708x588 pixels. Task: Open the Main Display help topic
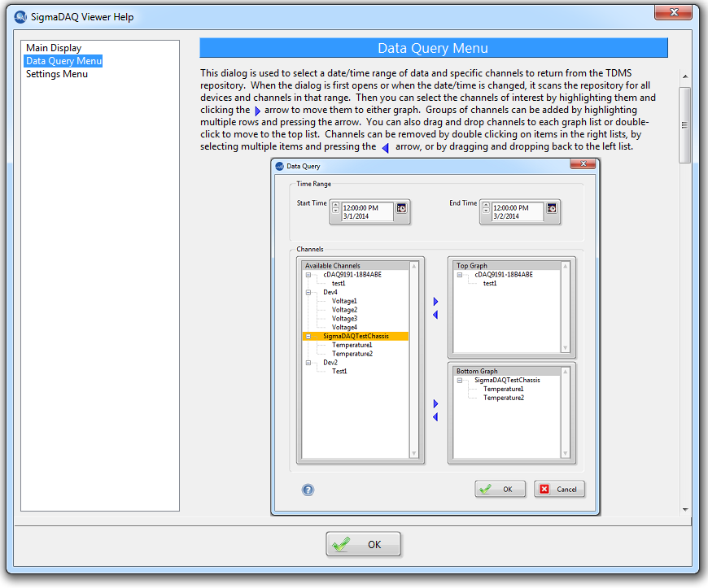[54, 48]
